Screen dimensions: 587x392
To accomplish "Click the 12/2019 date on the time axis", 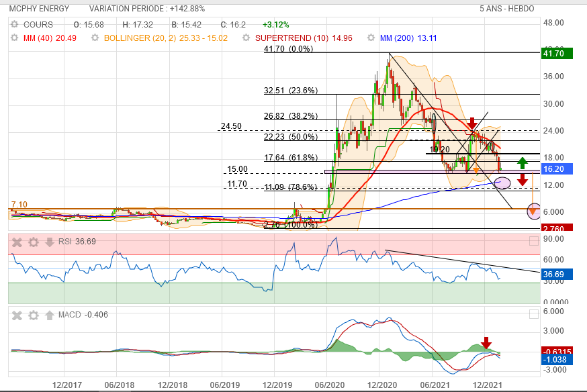I will click(x=277, y=385).
